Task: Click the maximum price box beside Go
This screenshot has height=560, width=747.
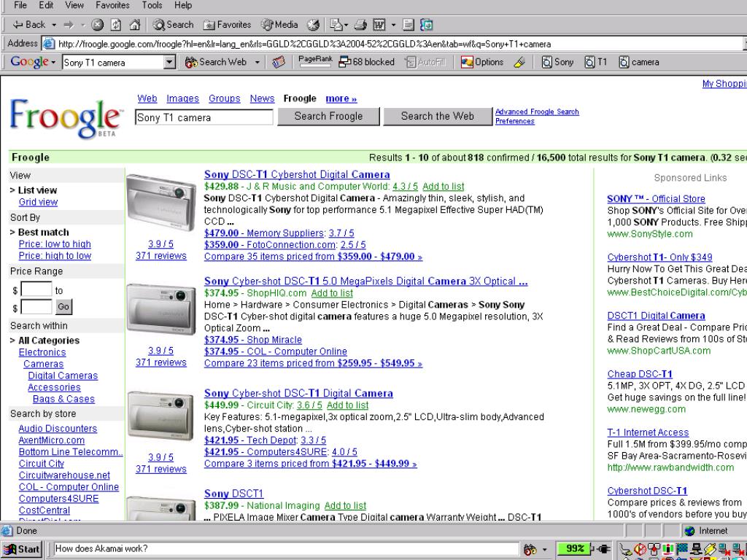Action: coord(36,307)
